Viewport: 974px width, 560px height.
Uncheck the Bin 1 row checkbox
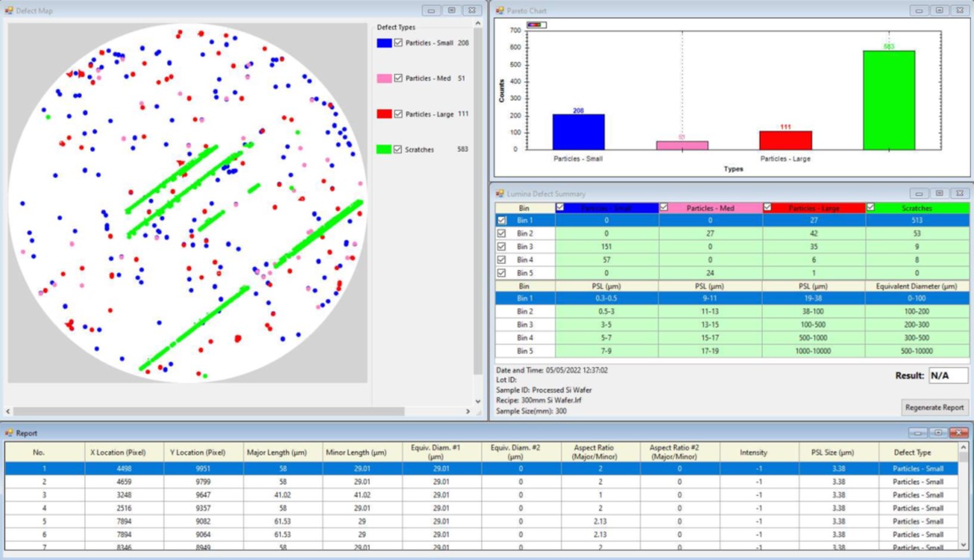[x=501, y=221]
